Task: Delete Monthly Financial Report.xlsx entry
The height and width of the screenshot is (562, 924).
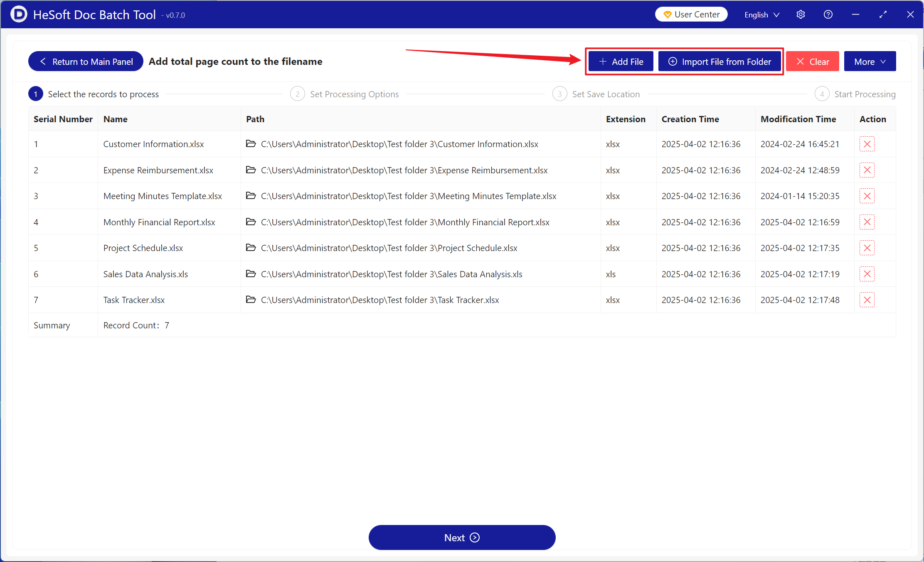Action: pyautogui.click(x=867, y=222)
